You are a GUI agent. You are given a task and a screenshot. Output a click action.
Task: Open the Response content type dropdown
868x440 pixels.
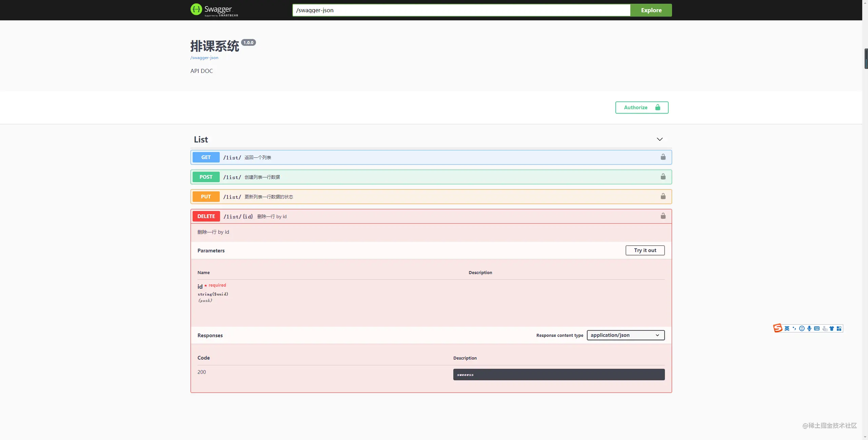click(626, 335)
